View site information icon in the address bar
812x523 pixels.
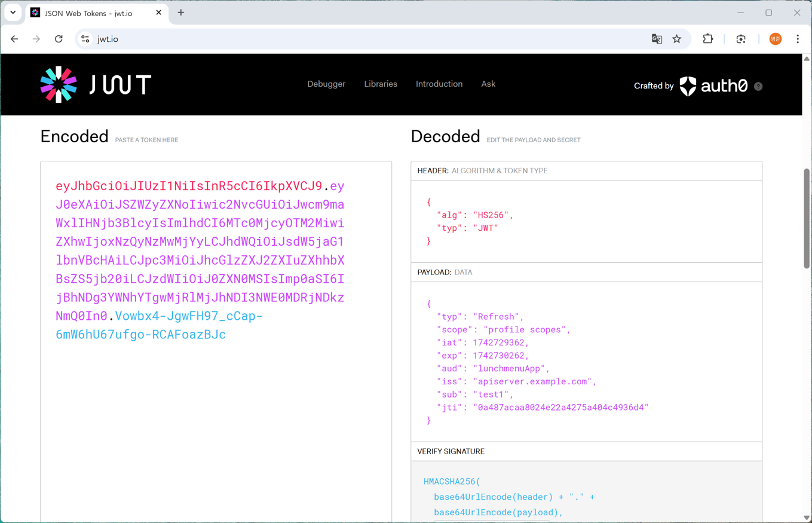85,39
